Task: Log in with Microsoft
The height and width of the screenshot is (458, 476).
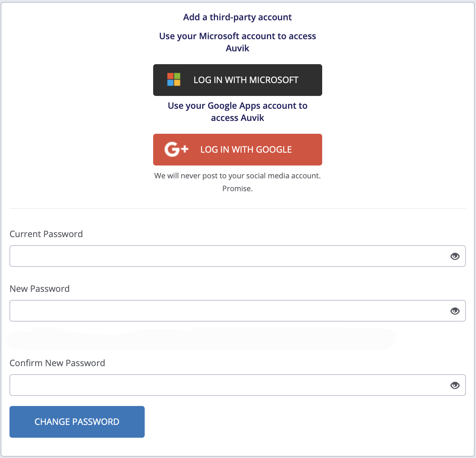Action: coord(238,80)
